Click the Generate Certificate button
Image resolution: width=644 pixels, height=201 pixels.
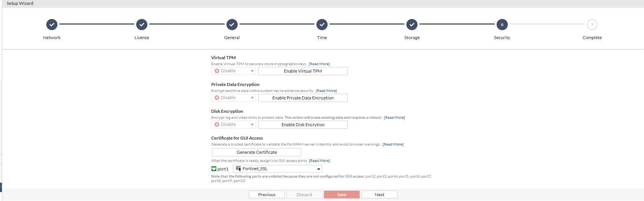pyautogui.click(x=257, y=152)
